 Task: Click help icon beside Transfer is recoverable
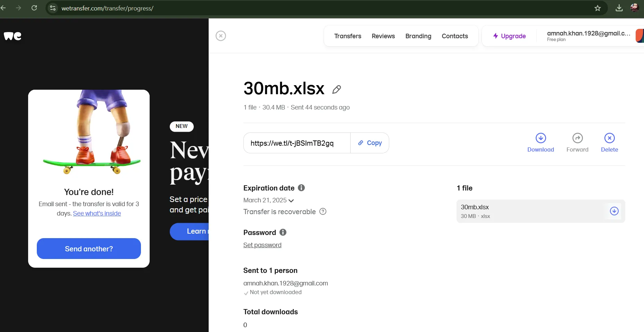(323, 211)
